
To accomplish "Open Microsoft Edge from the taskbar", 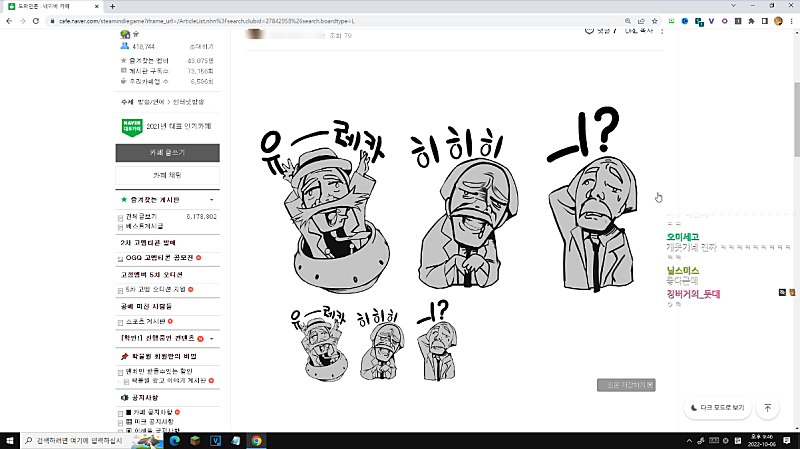I will [174, 440].
